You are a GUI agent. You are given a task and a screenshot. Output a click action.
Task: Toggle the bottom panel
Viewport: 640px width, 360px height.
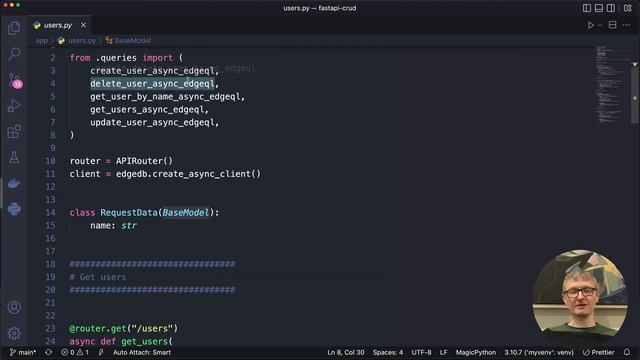599,8
